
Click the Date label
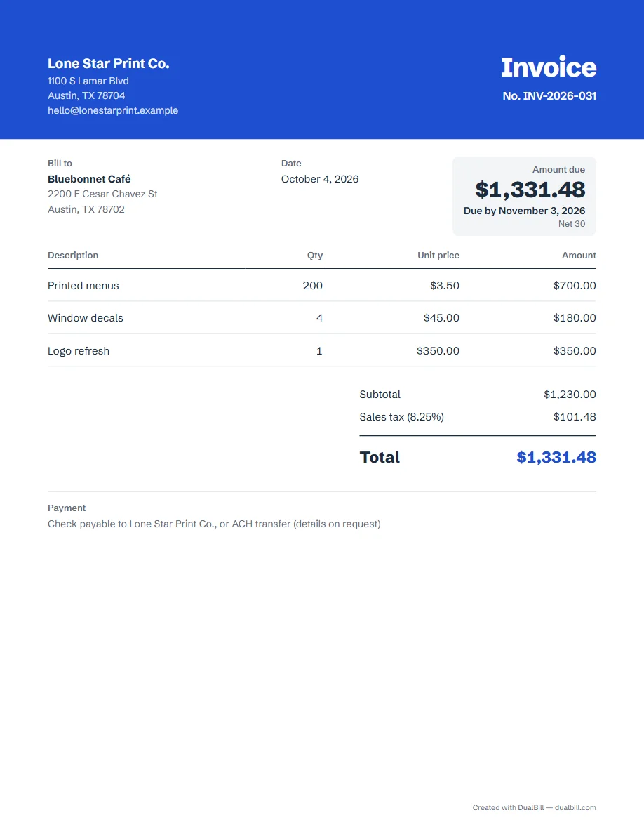click(291, 164)
